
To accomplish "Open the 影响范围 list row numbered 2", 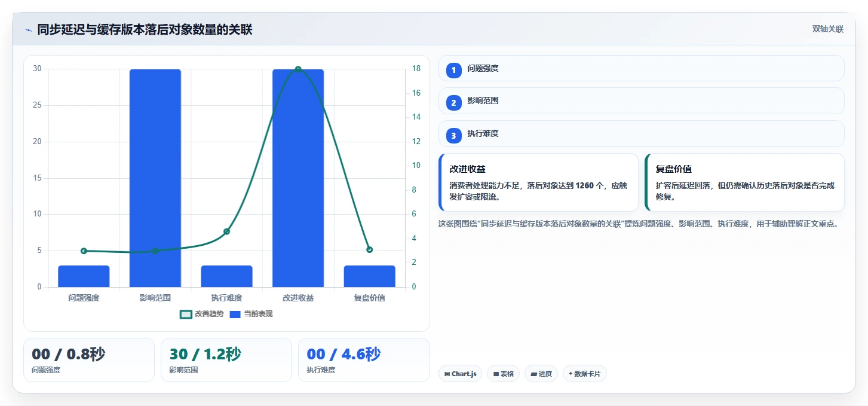I will coord(641,101).
